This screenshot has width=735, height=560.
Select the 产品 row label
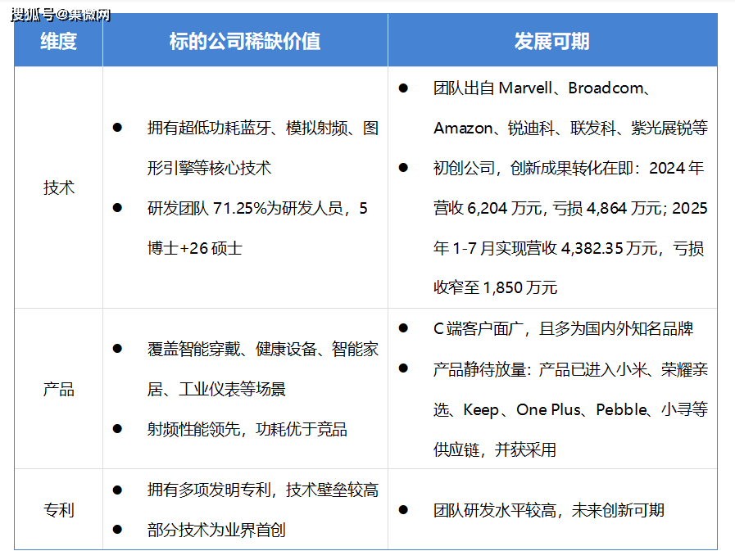point(58,389)
